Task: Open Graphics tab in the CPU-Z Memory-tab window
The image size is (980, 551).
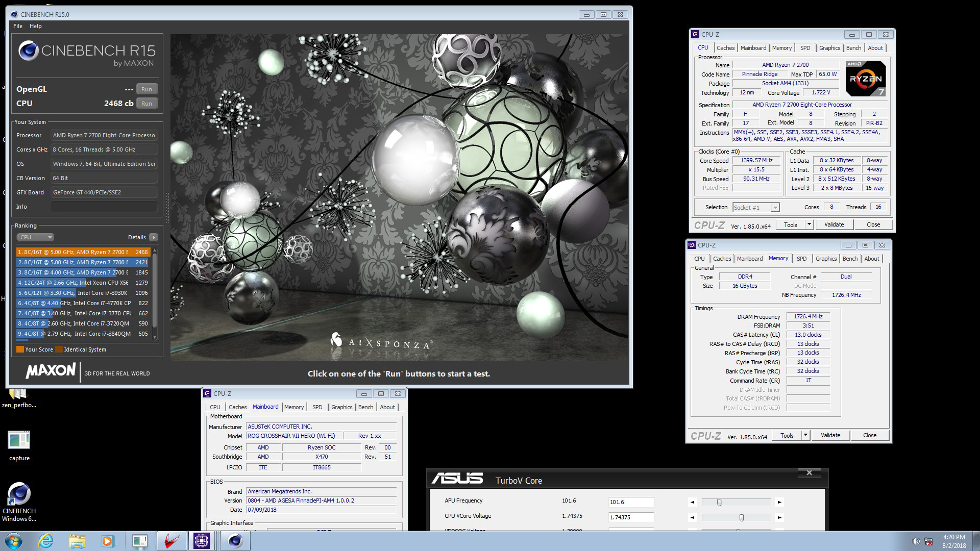Action: coord(826,259)
